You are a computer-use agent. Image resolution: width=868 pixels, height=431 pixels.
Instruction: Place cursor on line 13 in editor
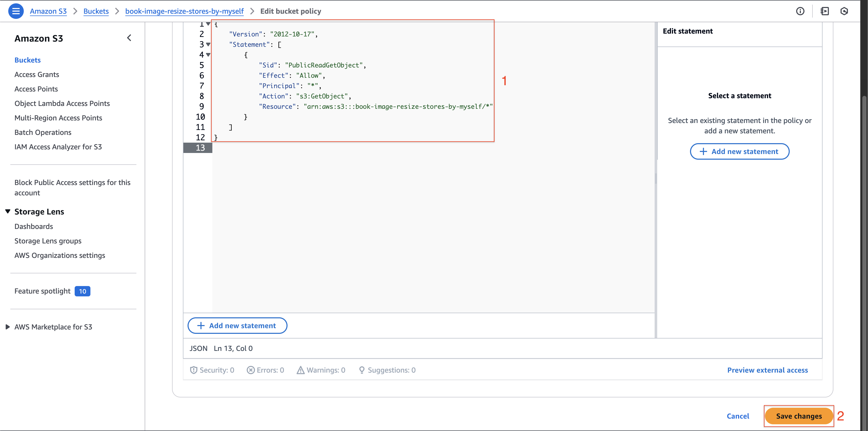(433, 148)
